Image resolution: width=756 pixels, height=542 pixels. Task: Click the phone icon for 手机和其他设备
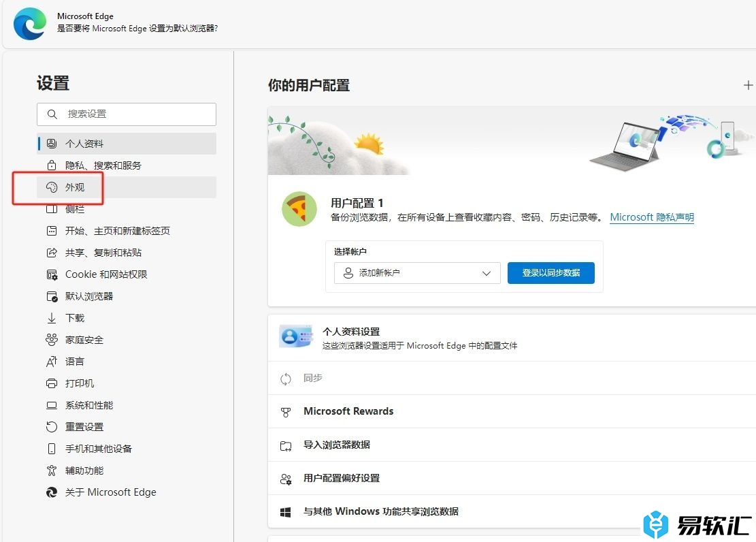click(x=52, y=449)
